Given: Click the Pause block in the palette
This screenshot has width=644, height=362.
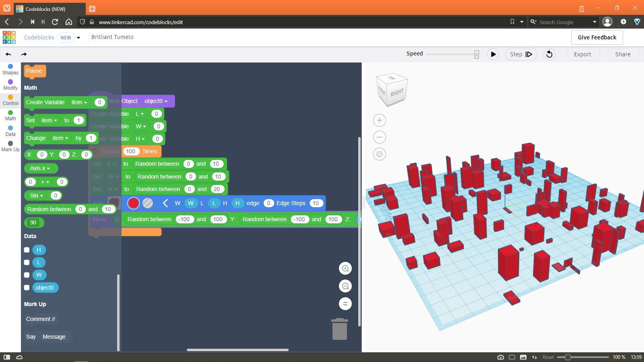Looking at the screenshot, I should pos(35,71).
